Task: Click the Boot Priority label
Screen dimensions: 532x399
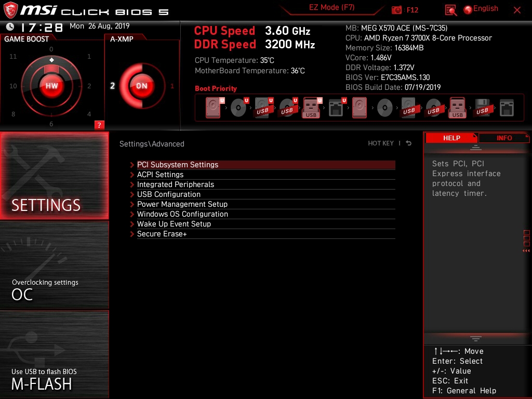Action: pyautogui.click(x=216, y=88)
